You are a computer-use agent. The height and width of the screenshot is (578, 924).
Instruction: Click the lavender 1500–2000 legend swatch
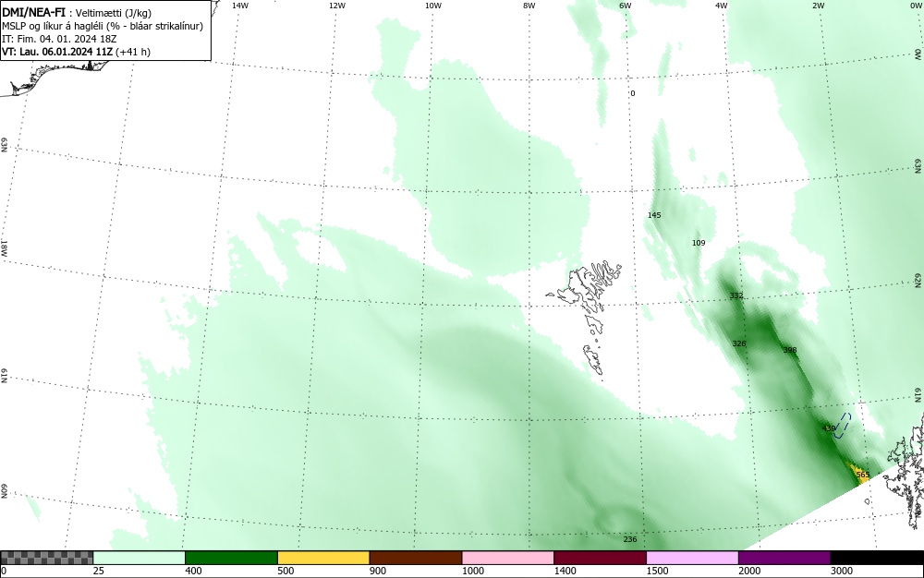coord(692,558)
